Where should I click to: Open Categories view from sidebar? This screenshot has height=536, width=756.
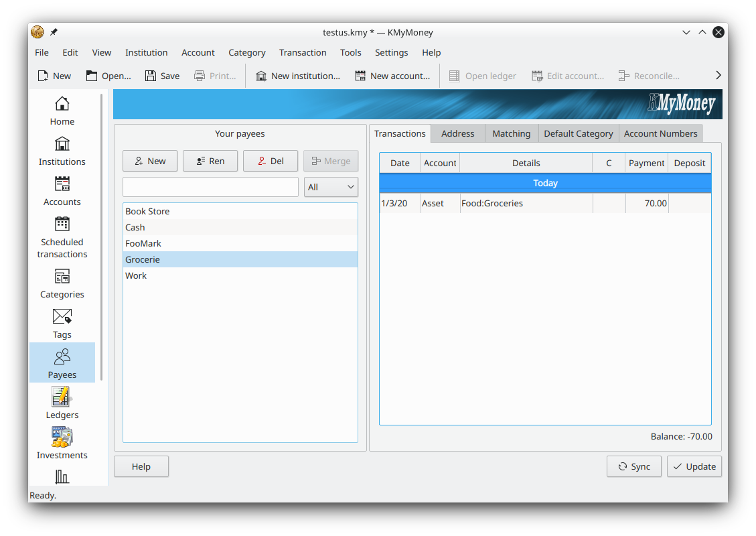(62, 284)
